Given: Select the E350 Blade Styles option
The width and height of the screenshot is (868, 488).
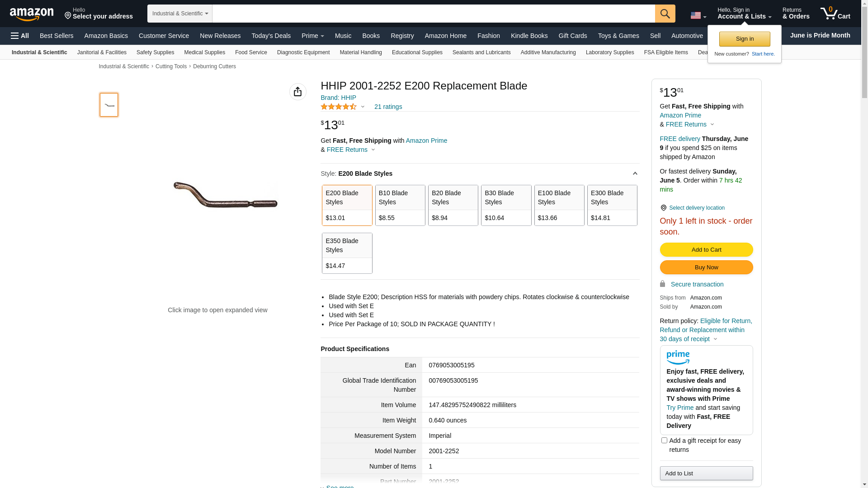Looking at the screenshot, I should tap(347, 253).
